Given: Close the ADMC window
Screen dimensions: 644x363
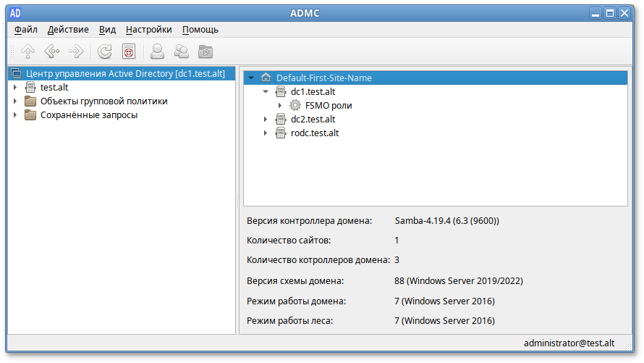Looking at the screenshot, I should pyautogui.click(x=624, y=13).
